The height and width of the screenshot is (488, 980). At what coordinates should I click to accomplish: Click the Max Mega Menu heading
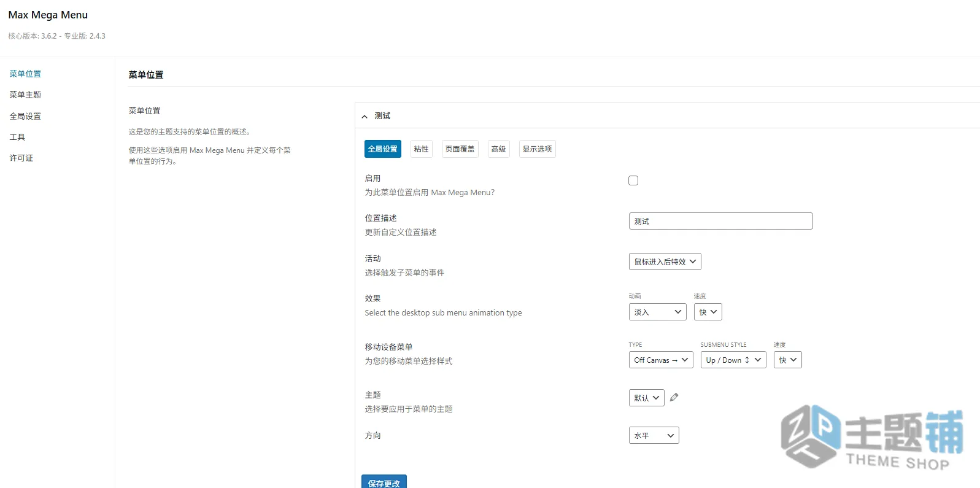pos(48,15)
